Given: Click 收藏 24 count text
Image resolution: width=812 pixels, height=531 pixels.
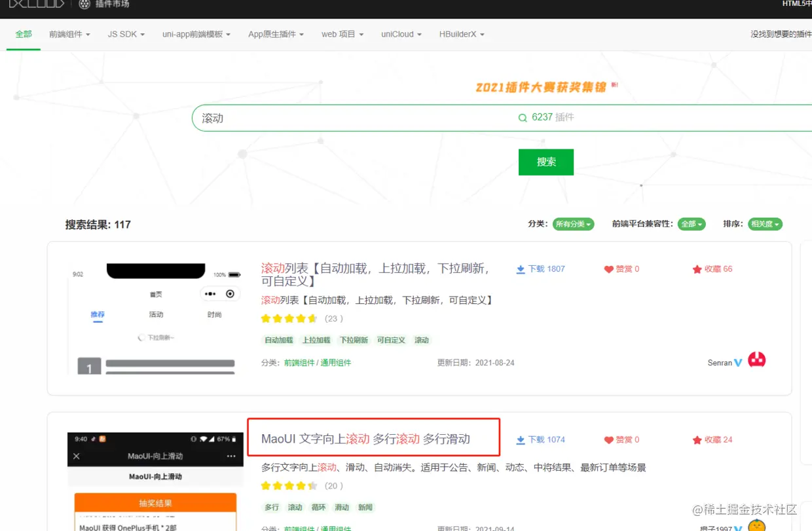Looking at the screenshot, I should click(718, 440).
